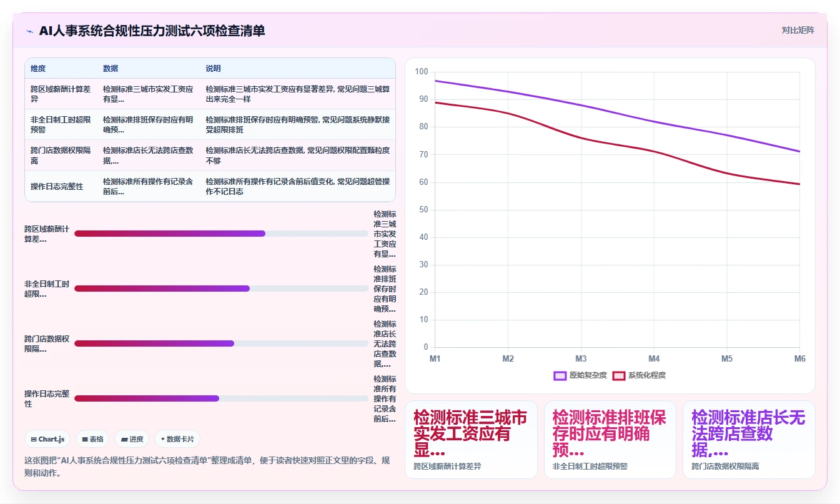Click the 100 value on the chart y-axis

pos(422,72)
